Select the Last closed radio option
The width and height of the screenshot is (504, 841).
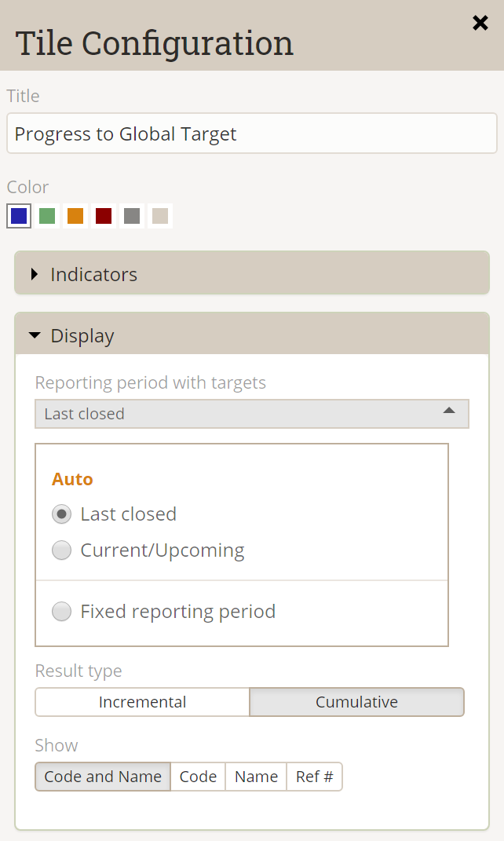tap(61, 514)
